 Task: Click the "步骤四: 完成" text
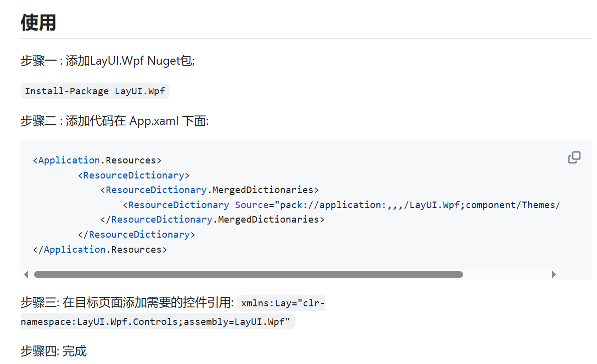coord(54,351)
